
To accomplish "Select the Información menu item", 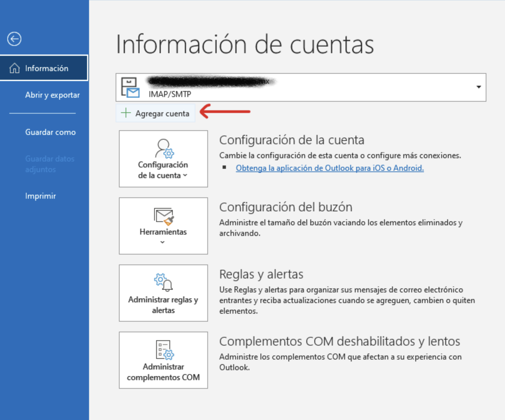I will [x=47, y=68].
